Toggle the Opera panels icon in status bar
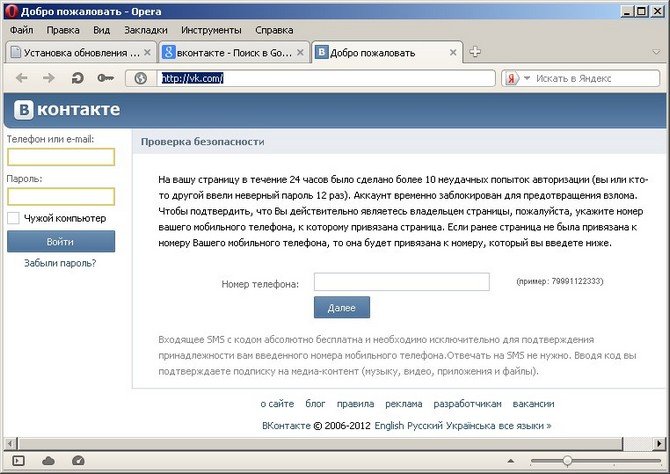 pyautogui.click(x=18, y=460)
